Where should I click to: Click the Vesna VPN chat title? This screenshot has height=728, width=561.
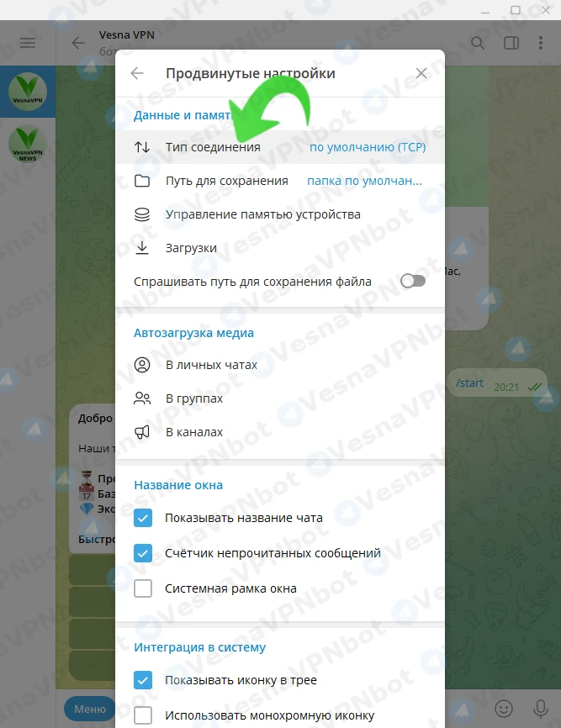[127, 34]
